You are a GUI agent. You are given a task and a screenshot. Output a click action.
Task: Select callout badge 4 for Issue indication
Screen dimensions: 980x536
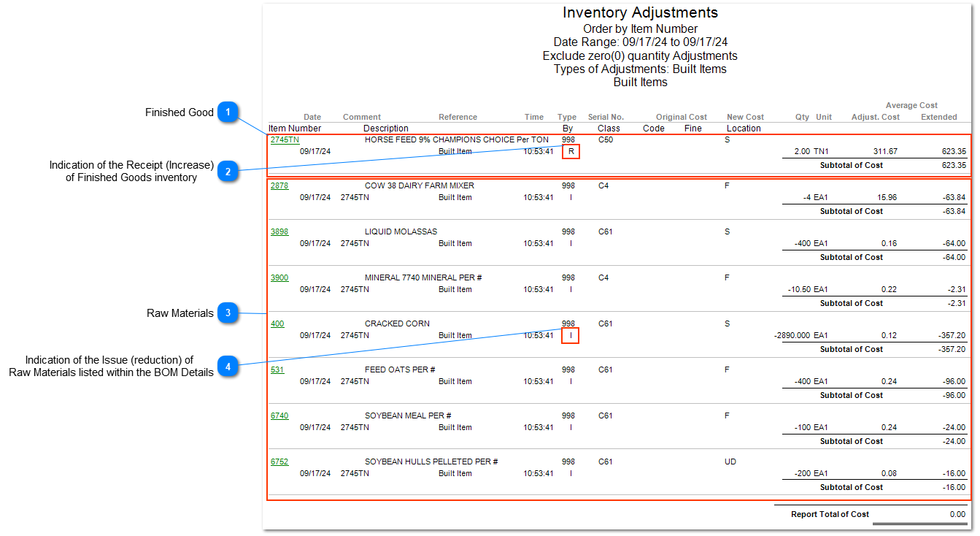(228, 366)
